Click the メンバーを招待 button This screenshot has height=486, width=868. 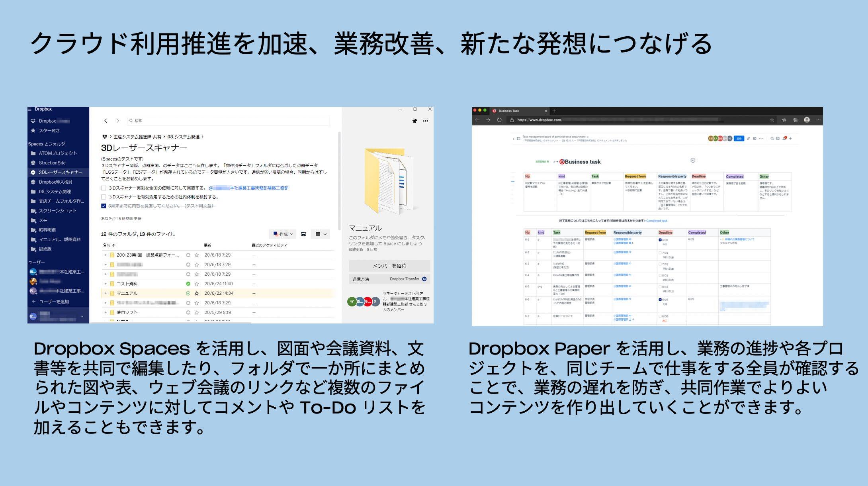click(389, 266)
